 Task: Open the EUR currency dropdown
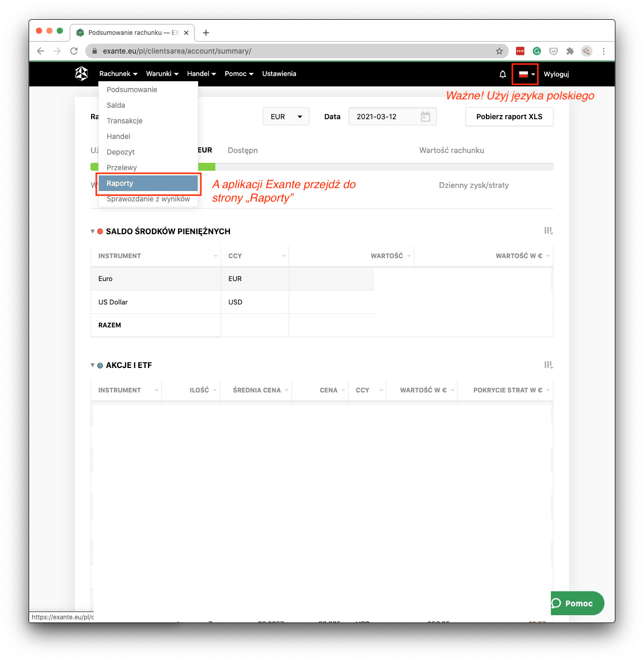[286, 117]
